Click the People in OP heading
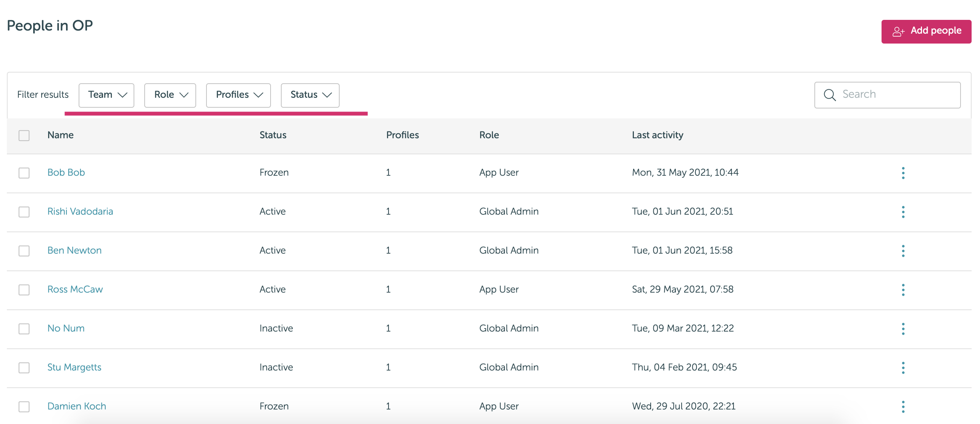The width and height of the screenshot is (980, 424). click(50, 26)
